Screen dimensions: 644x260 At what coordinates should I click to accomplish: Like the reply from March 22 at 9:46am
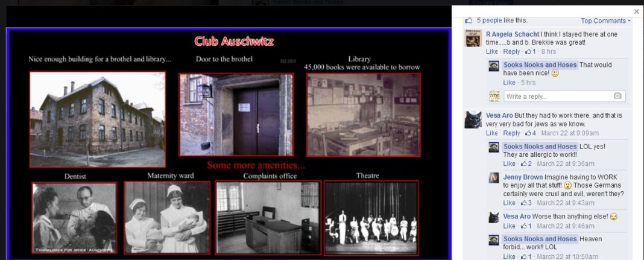tap(509, 226)
